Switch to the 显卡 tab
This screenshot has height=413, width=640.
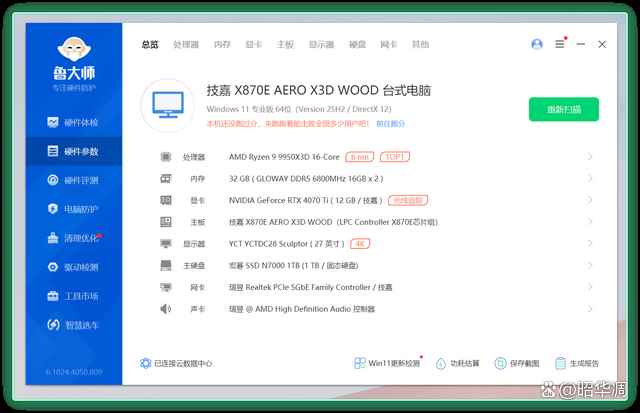point(253,44)
